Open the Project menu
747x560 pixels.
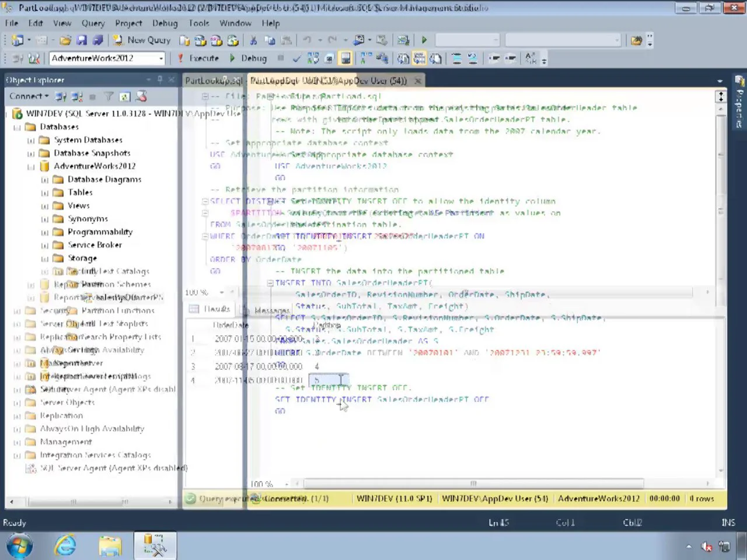(x=128, y=23)
